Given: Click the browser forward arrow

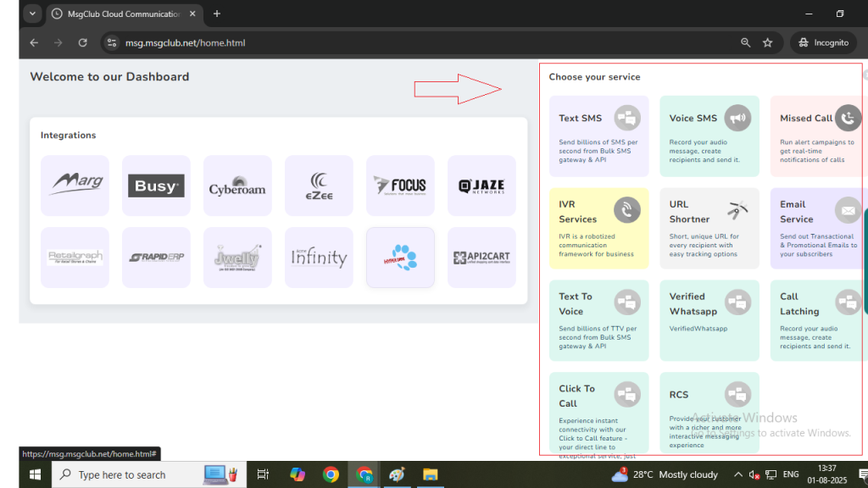Looking at the screenshot, I should coord(58,42).
